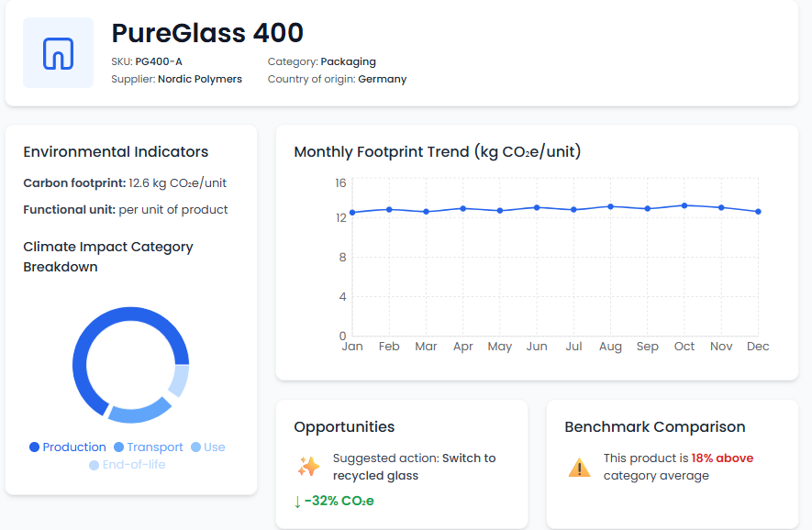Select the Sep data point on the trend line

pyautogui.click(x=648, y=208)
